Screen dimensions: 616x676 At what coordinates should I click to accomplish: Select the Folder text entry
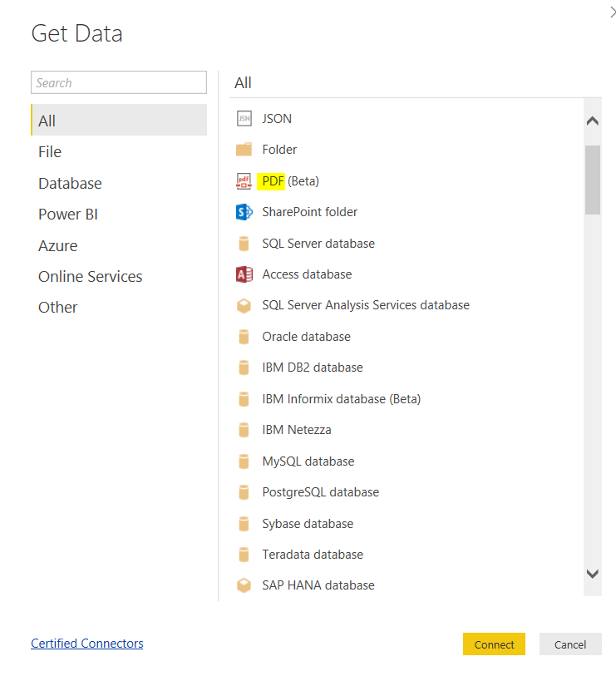click(279, 150)
